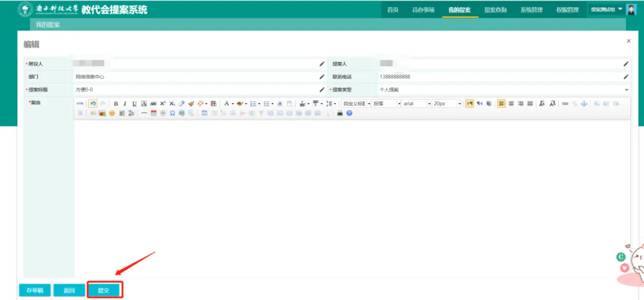Click the 提交 submit button
Screen dimensions: 644x300
point(104,290)
